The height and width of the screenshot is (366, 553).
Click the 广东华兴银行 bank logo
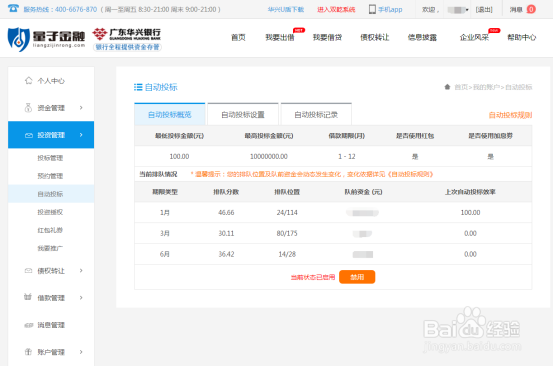pyautogui.click(x=127, y=34)
